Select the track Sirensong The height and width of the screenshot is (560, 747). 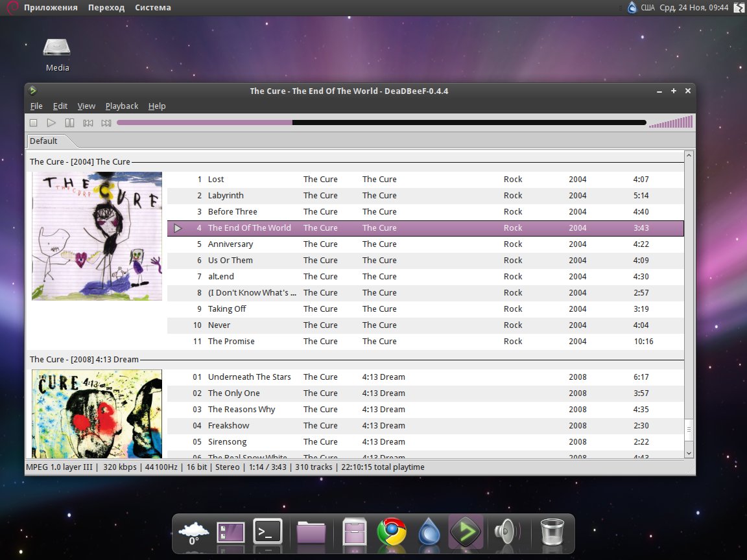pos(425,442)
